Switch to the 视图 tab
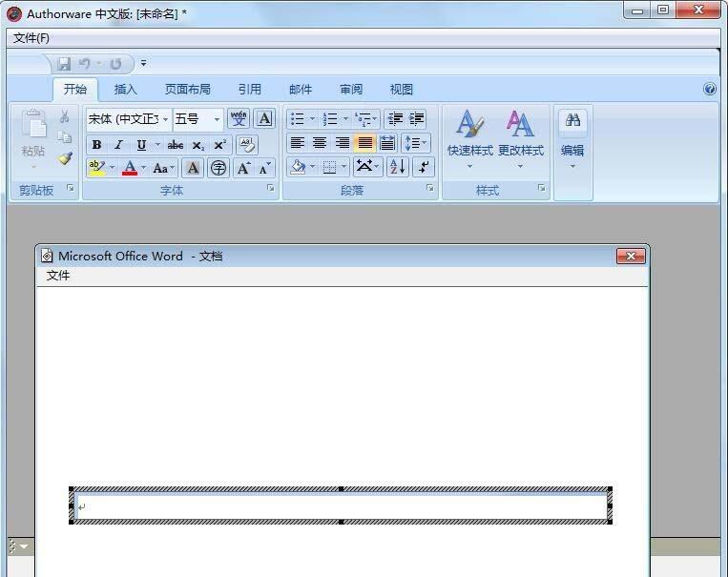This screenshot has height=577, width=728. 402,89
